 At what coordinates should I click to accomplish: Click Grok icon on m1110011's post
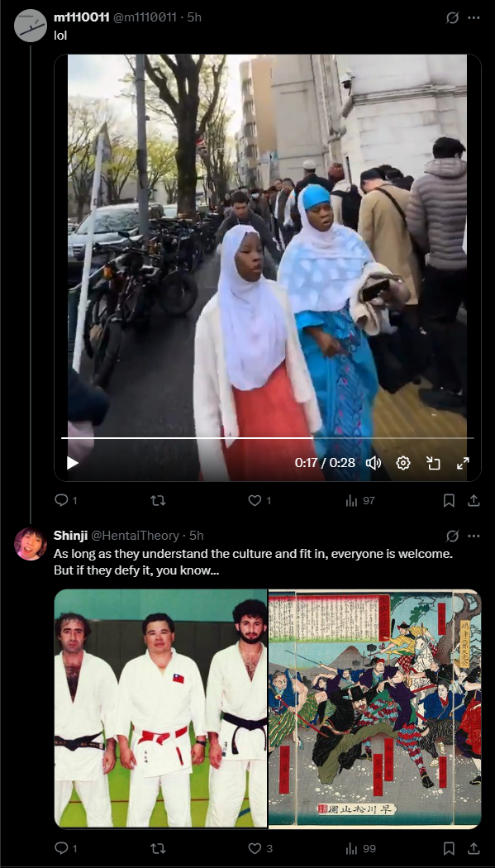[452, 17]
